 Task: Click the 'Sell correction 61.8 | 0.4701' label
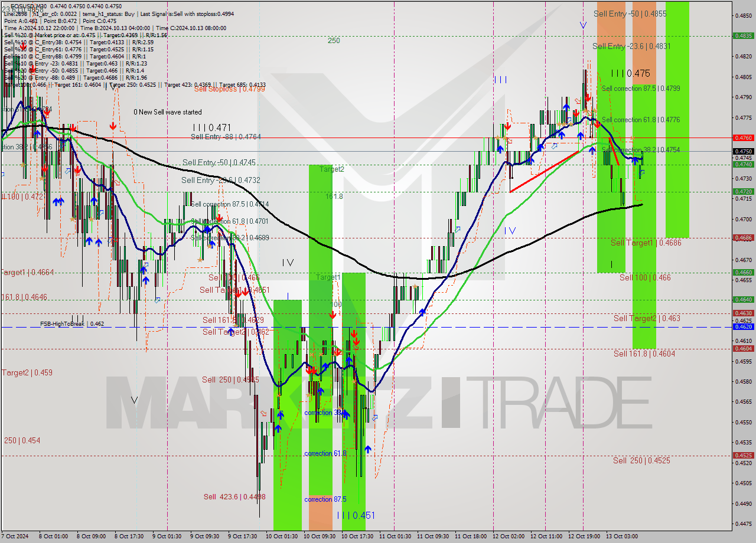click(x=229, y=221)
